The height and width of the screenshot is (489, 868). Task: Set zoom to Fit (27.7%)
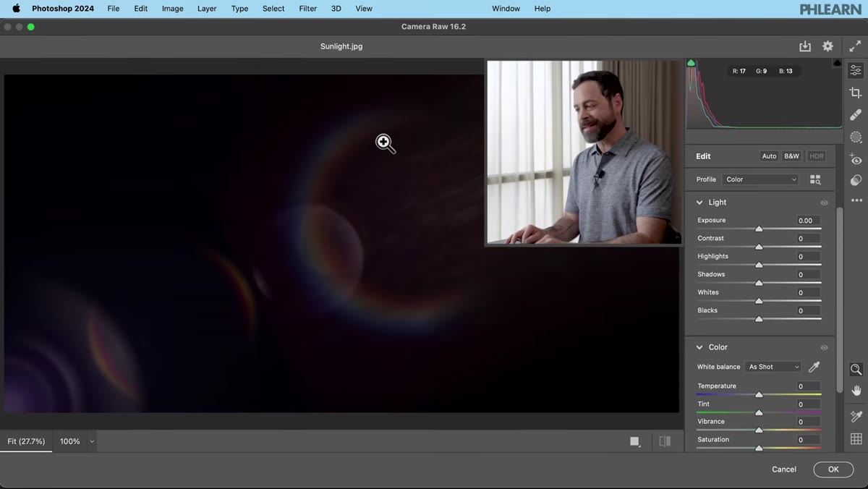pos(26,441)
